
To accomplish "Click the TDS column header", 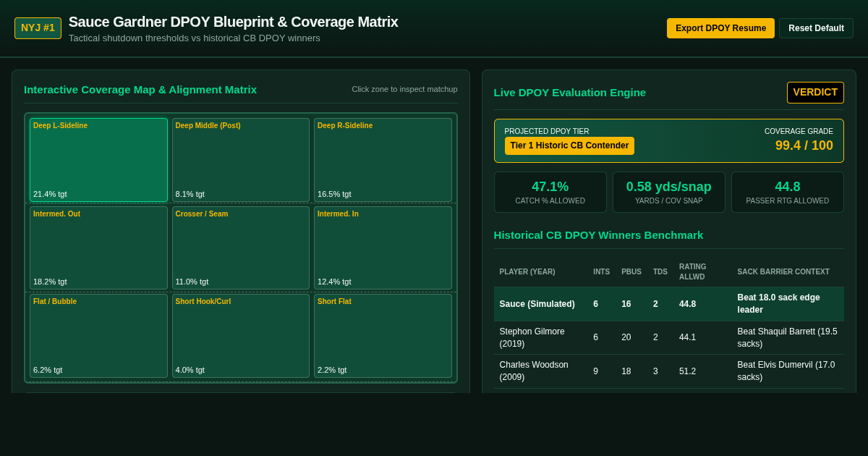I will [660, 272].
